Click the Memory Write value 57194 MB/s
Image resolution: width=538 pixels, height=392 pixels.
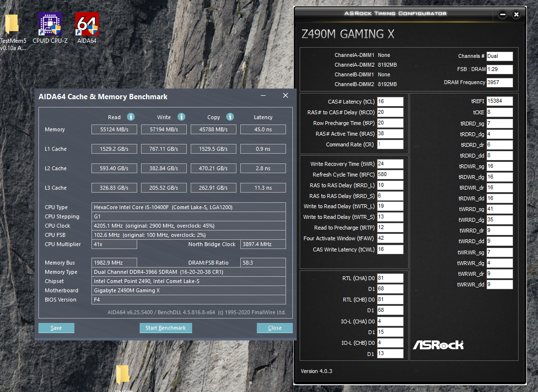(x=164, y=129)
